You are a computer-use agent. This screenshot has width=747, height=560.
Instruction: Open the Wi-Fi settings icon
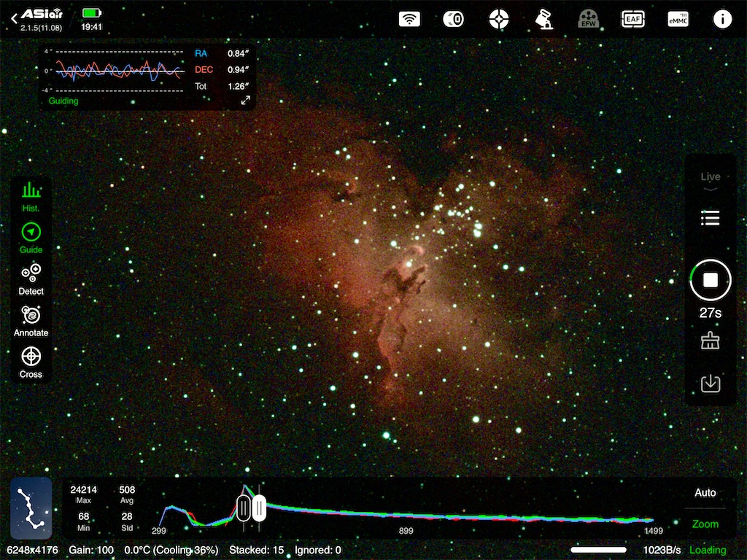[409, 19]
